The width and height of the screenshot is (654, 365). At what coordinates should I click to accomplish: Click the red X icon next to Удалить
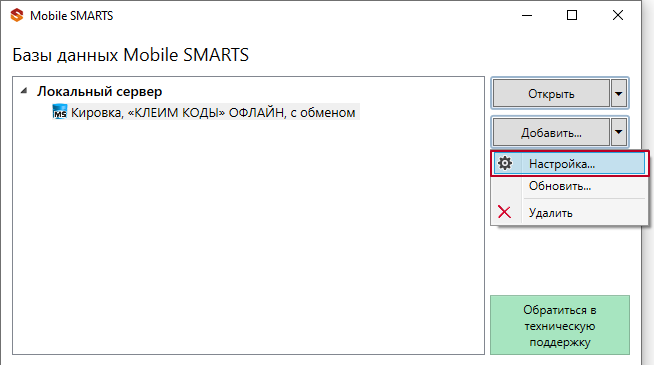(x=504, y=212)
